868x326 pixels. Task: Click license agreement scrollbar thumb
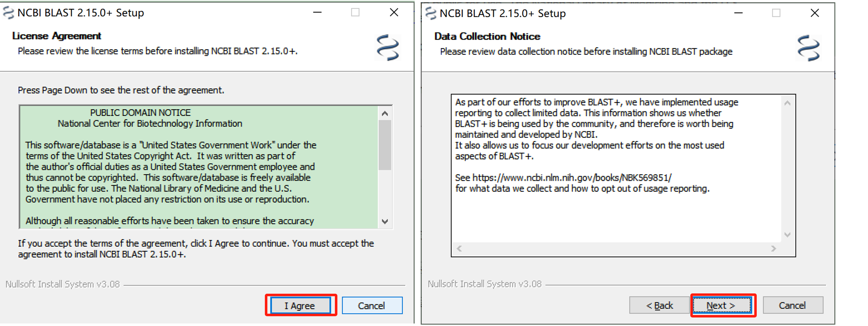[385, 145]
